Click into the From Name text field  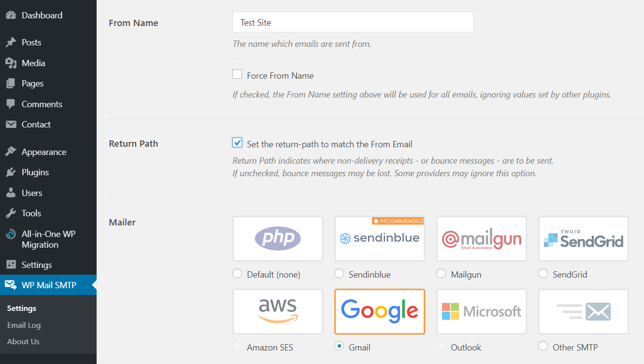click(x=353, y=22)
